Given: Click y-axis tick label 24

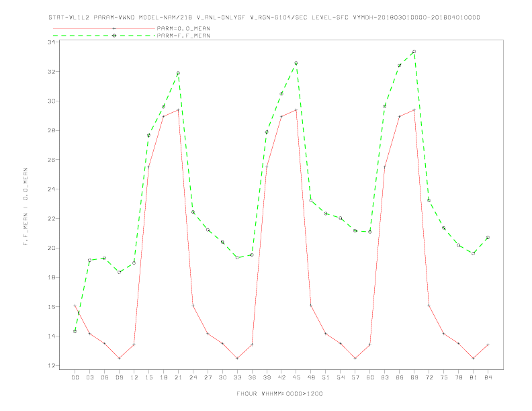Looking at the screenshot, I should click(x=52, y=189).
